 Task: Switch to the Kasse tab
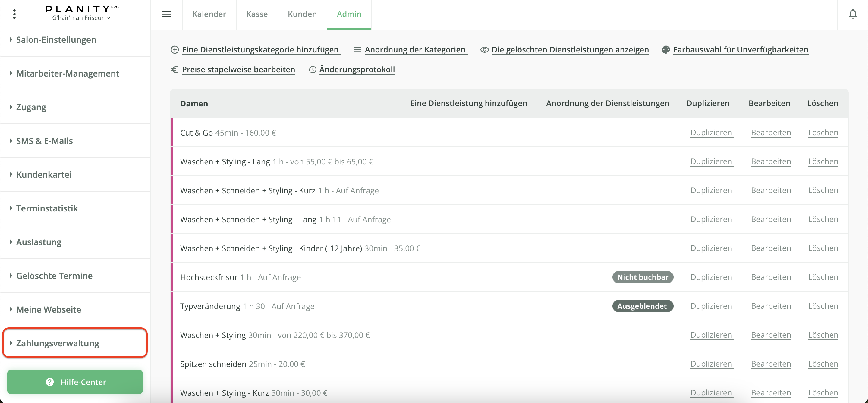tap(257, 14)
